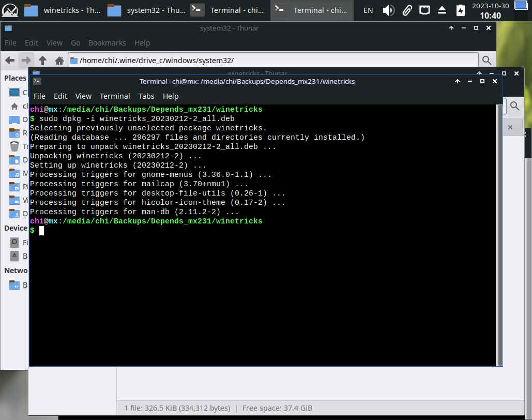
Task: Open the terminal File menu
Action: point(39,96)
